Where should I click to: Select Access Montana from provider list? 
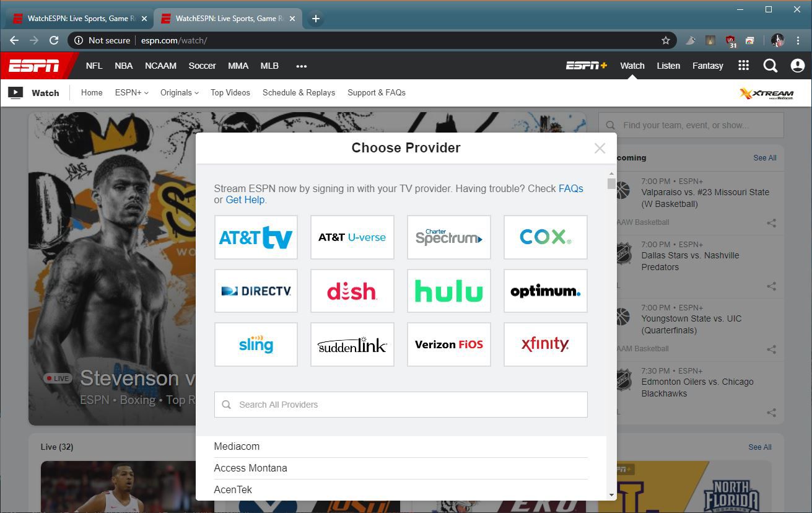click(x=401, y=468)
